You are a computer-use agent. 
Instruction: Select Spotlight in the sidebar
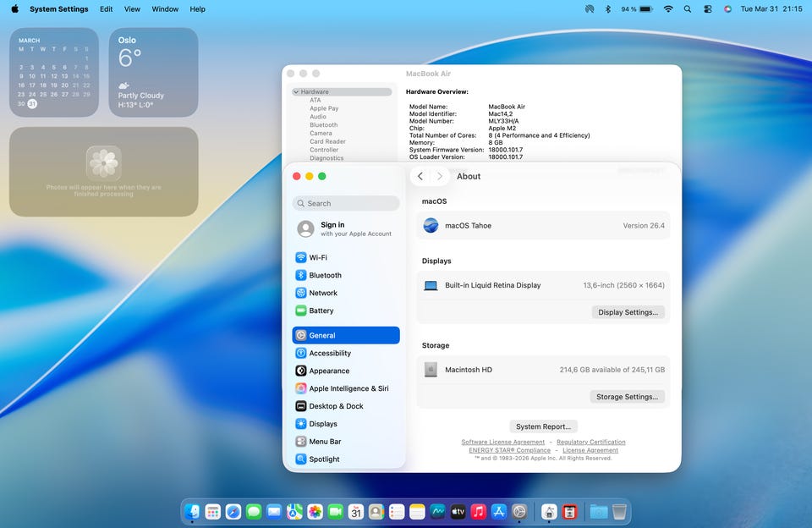tap(323, 459)
